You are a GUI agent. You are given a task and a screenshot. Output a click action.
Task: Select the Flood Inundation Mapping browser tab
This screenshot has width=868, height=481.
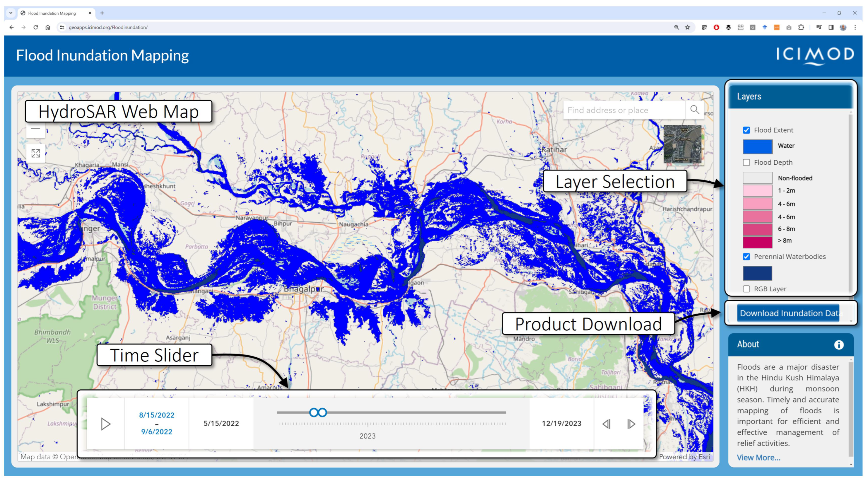[x=52, y=13]
